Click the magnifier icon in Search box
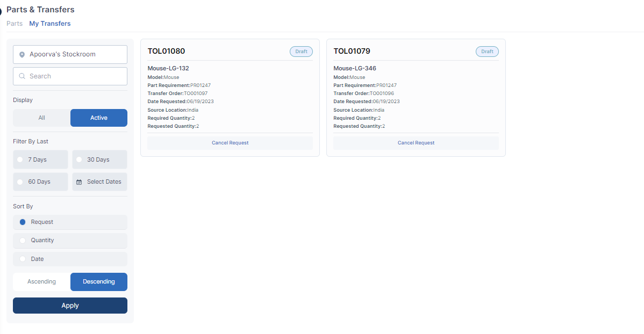This screenshot has height=334, width=644. click(x=22, y=76)
